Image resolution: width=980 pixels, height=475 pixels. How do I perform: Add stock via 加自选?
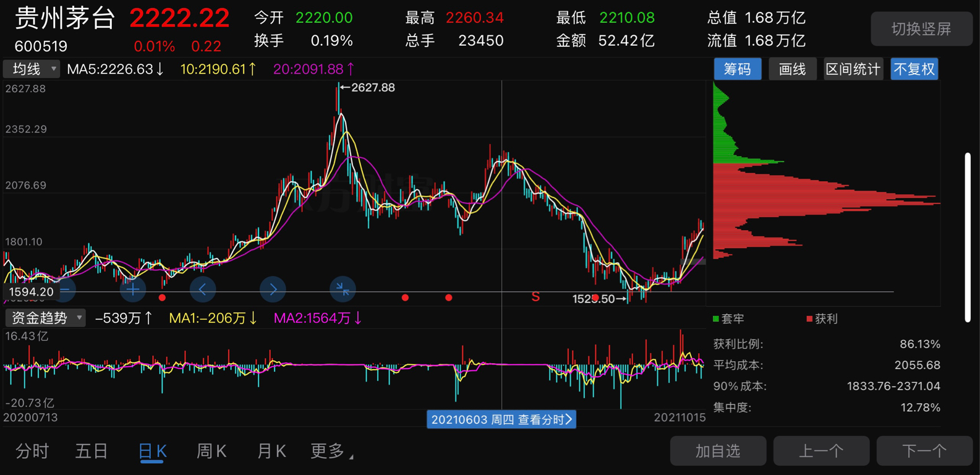[x=718, y=451]
